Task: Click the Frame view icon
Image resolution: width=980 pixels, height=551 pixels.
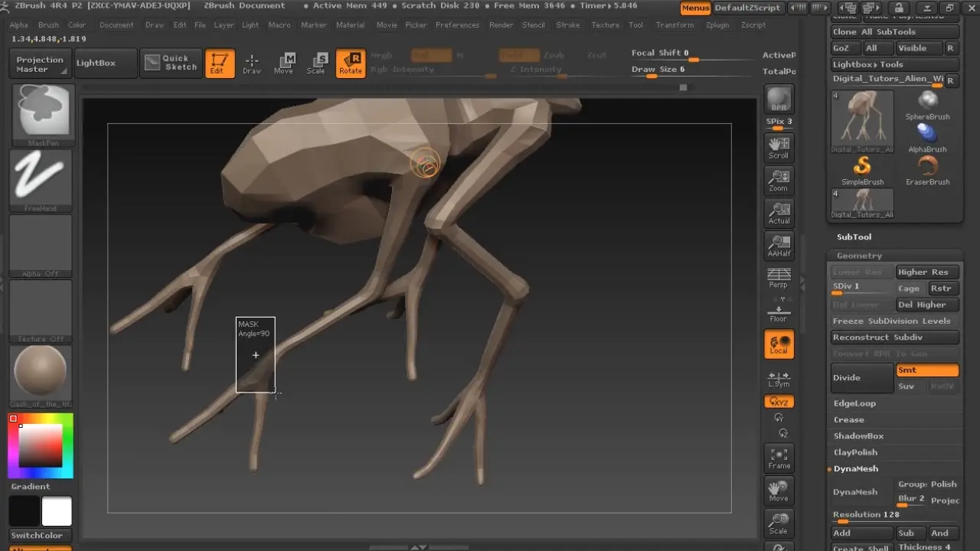Action: click(x=779, y=458)
